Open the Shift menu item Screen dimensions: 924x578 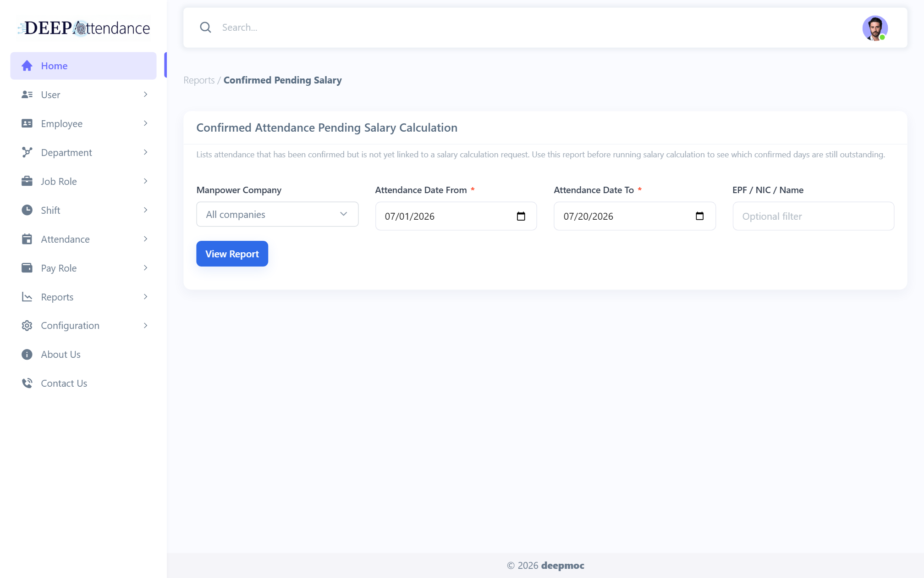[x=83, y=210]
